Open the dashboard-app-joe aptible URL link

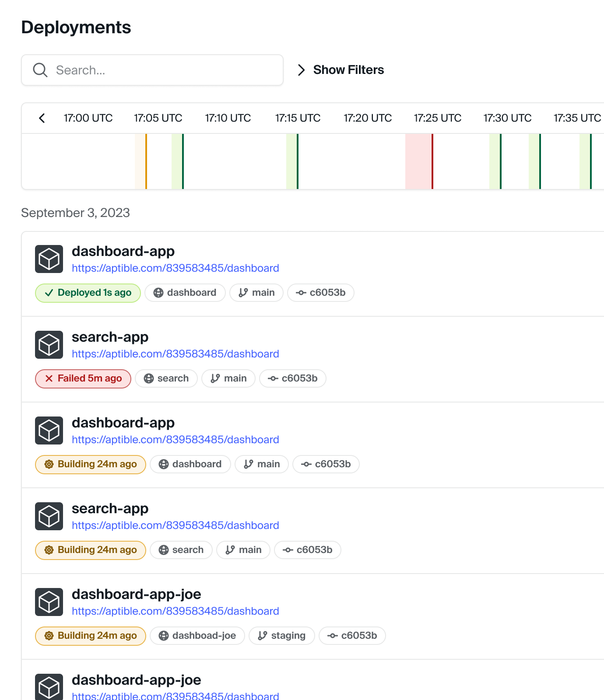click(x=176, y=611)
